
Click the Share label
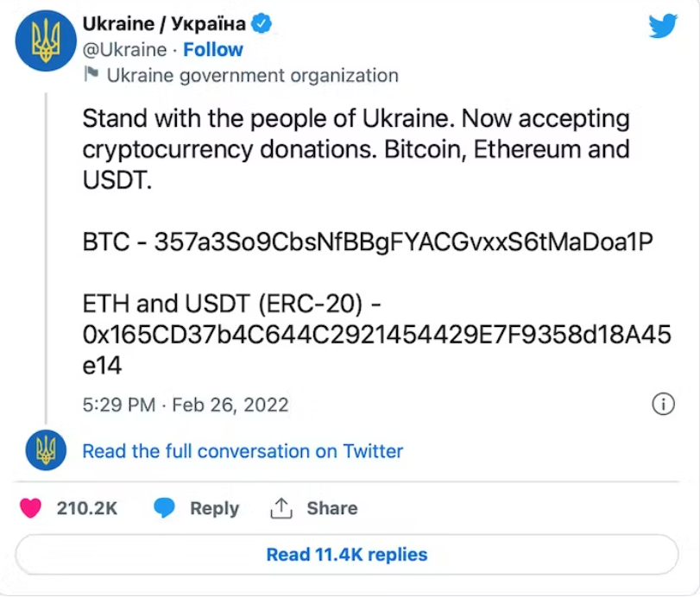pyautogui.click(x=332, y=508)
